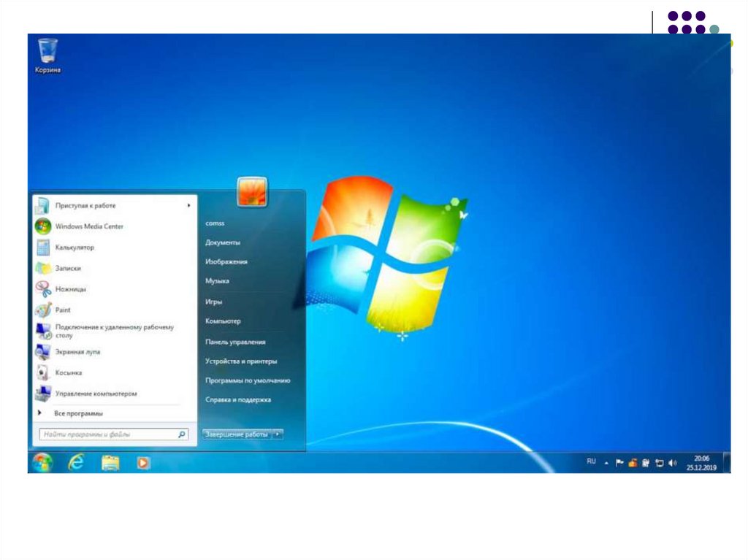Focus the Найти программы и файлы field

pyautogui.click(x=113, y=434)
